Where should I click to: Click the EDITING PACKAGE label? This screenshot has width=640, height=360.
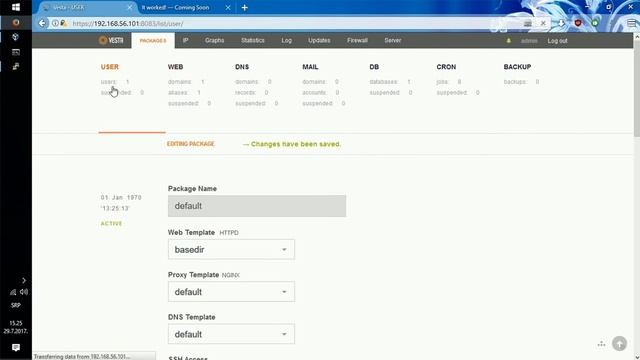191,144
